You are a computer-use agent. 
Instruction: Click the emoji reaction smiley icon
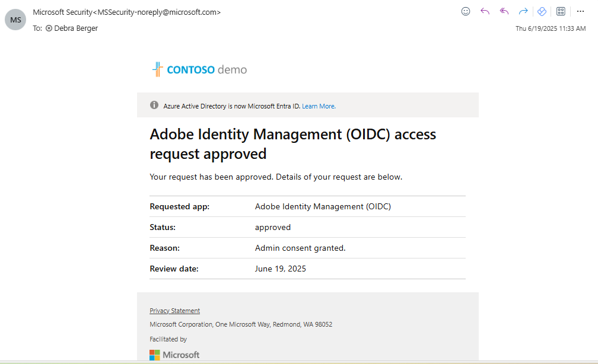point(465,11)
